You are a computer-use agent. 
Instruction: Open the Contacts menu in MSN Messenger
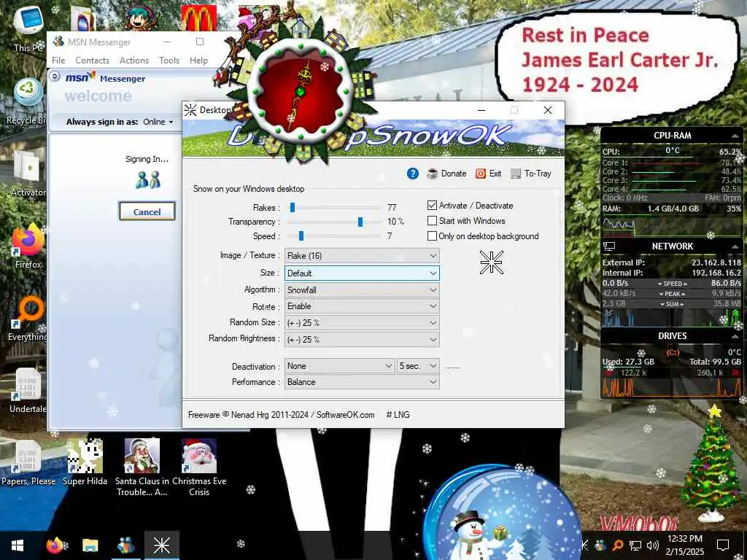coord(92,61)
